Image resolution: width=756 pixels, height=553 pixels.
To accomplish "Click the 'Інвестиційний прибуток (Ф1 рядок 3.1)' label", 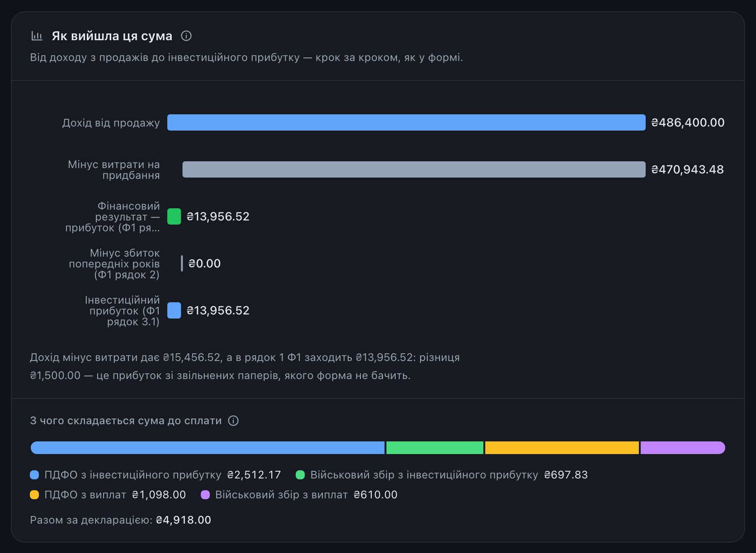I will tap(123, 311).
